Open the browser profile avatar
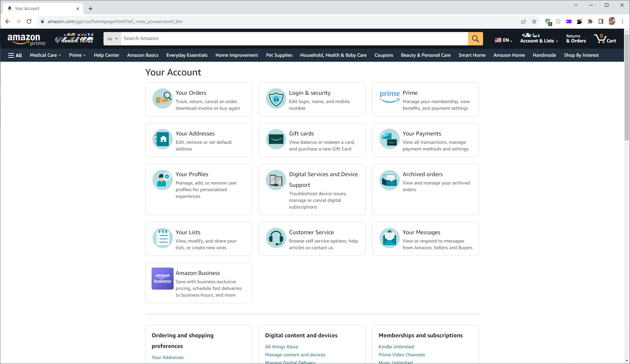 612,21
